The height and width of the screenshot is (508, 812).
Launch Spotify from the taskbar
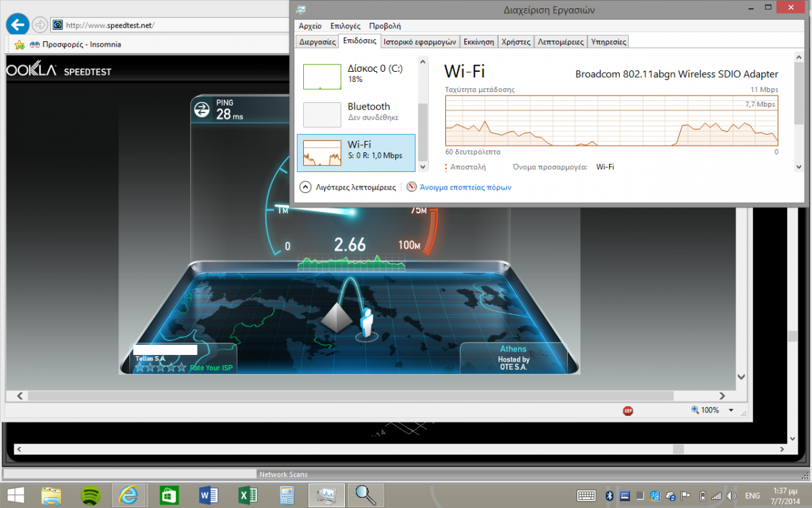pos(91,495)
